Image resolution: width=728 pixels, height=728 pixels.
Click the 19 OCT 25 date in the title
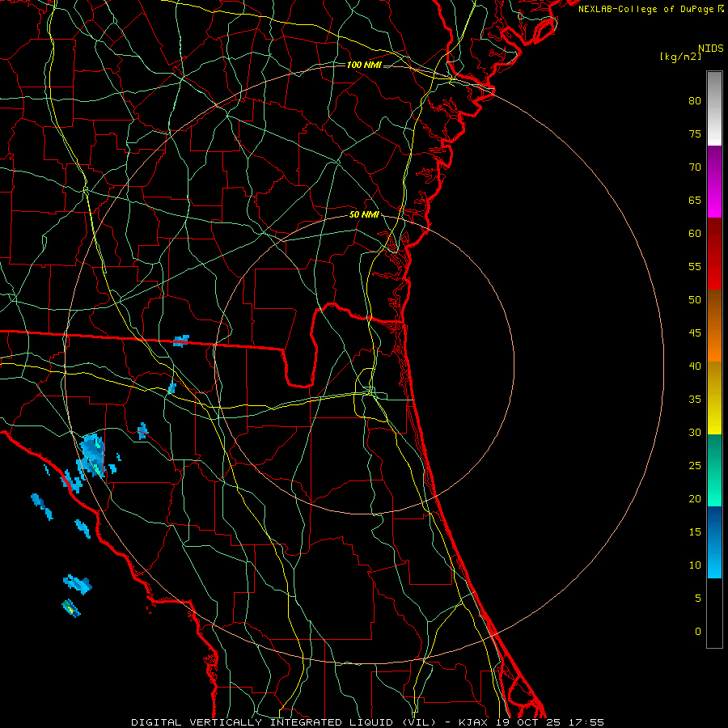tap(529, 722)
